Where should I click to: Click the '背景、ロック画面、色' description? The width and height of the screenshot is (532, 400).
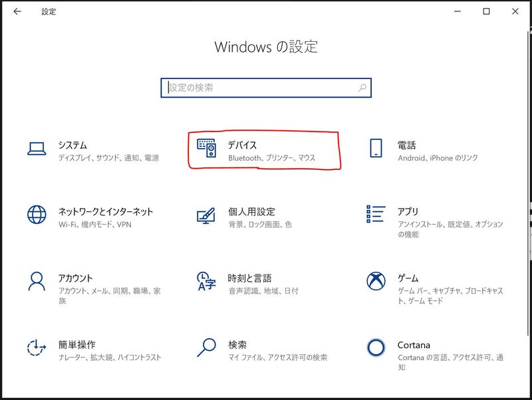pos(260,225)
